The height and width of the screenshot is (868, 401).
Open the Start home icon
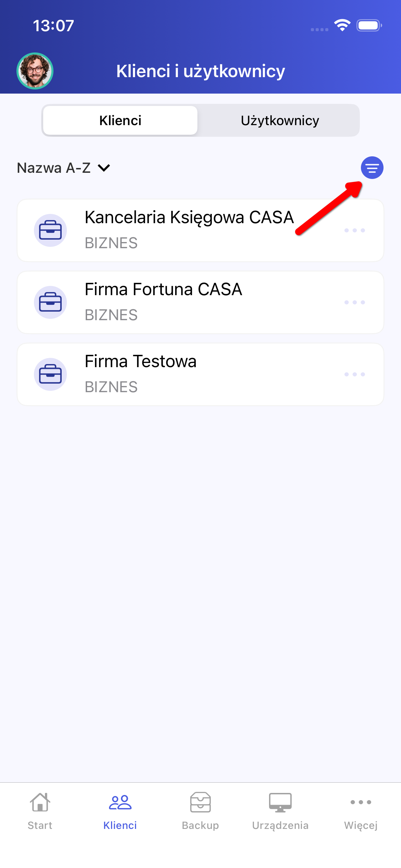(x=40, y=802)
